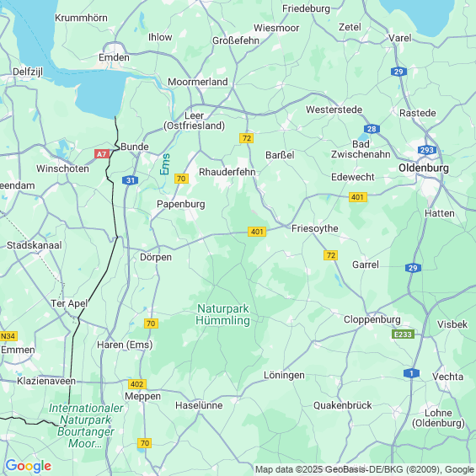Screen dimensions: 476x476
Task: Select the Papenburg town label
Action: [x=181, y=204]
